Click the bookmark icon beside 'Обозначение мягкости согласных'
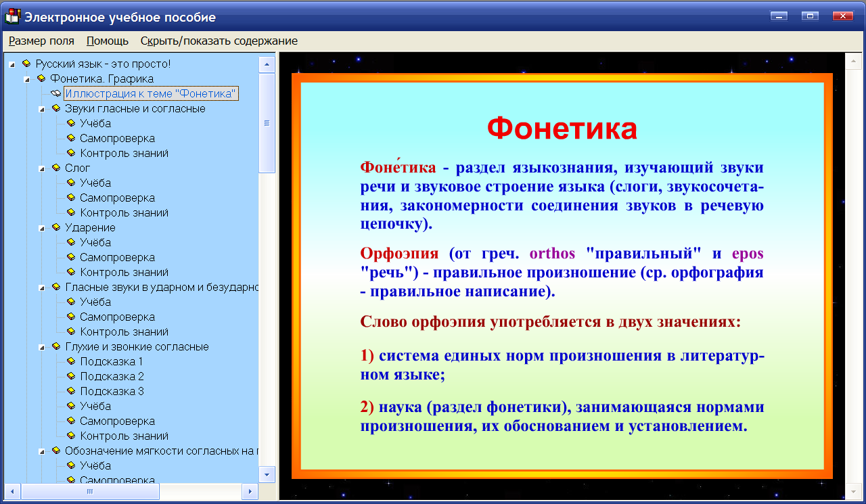 click(57, 451)
